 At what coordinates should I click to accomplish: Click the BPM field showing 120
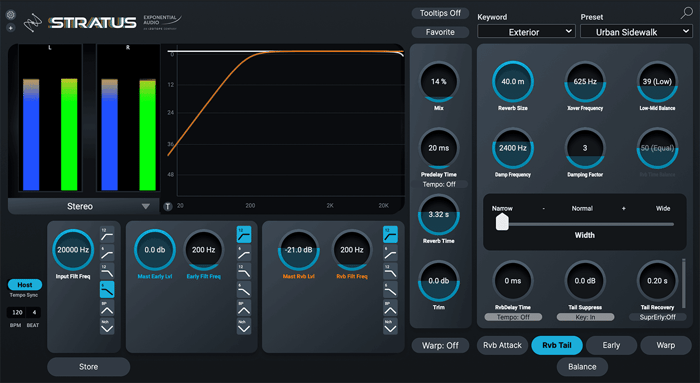click(x=17, y=312)
